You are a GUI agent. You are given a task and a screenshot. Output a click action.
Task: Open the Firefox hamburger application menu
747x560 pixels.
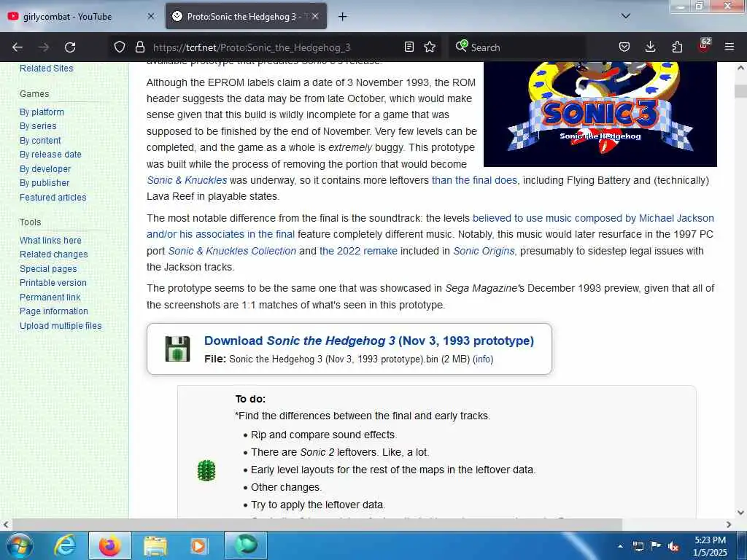(729, 47)
